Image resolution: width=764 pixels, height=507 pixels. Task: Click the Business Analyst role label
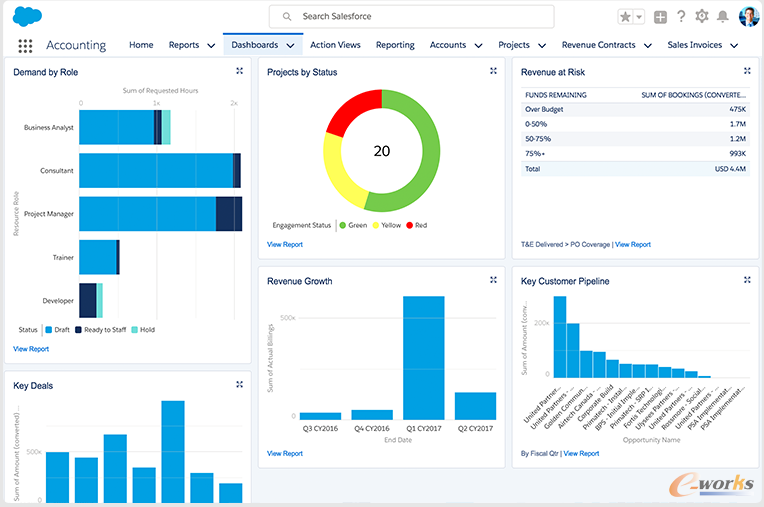(49, 128)
